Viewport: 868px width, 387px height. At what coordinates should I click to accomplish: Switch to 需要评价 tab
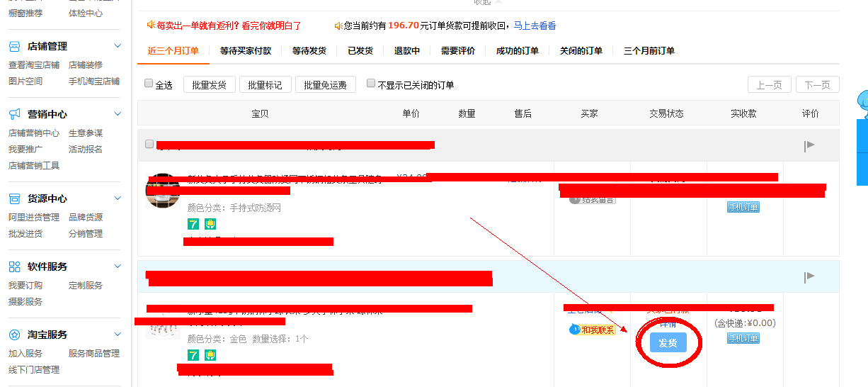[458, 51]
